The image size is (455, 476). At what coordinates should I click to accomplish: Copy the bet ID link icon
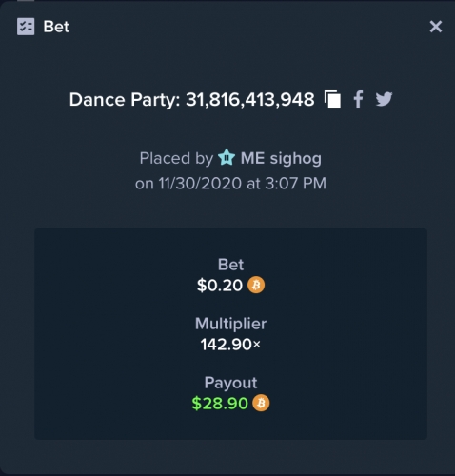[x=332, y=99]
